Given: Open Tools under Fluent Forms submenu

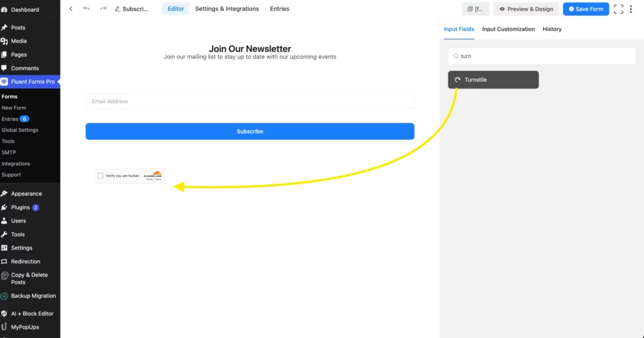Looking at the screenshot, I should pyautogui.click(x=8, y=141).
